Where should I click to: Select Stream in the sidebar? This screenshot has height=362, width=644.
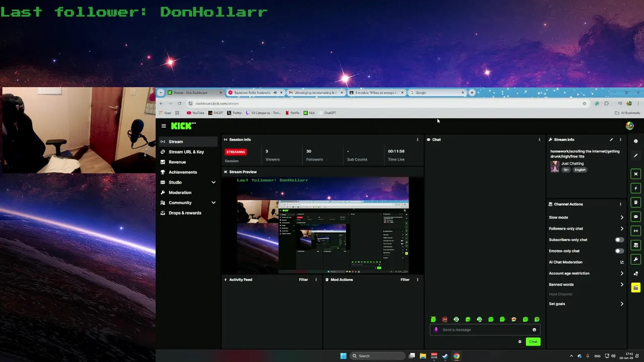coord(188,142)
